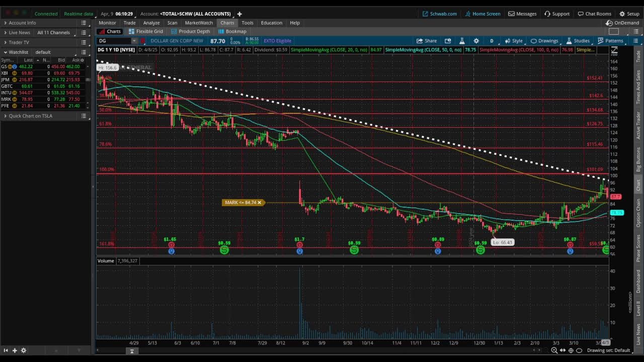Share the chart
The width and height of the screenshot is (644, 362).
coord(427,41)
